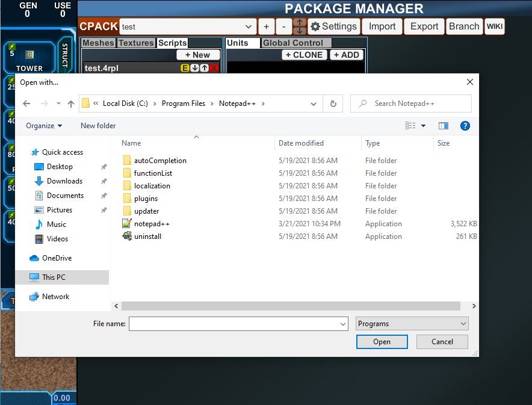
Task: Click the Open button in the dialog
Action: pyautogui.click(x=382, y=342)
